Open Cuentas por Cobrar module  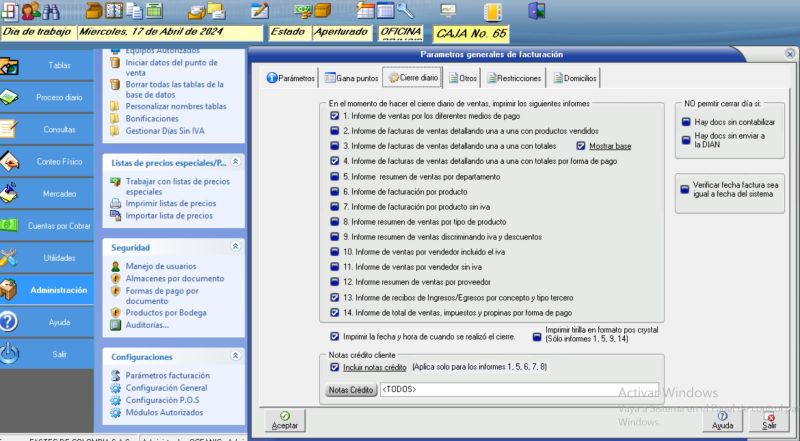coord(59,225)
